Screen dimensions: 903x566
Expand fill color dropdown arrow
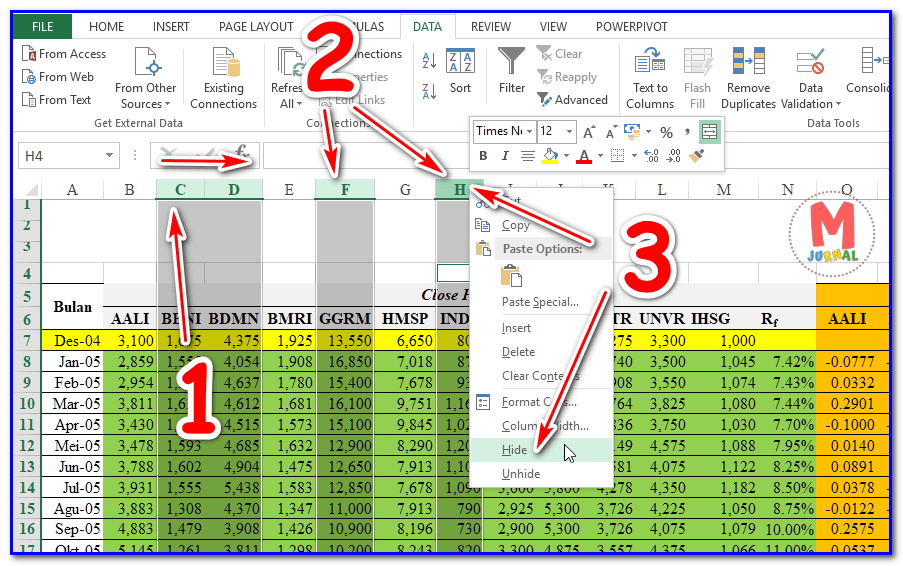coord(567,156)
